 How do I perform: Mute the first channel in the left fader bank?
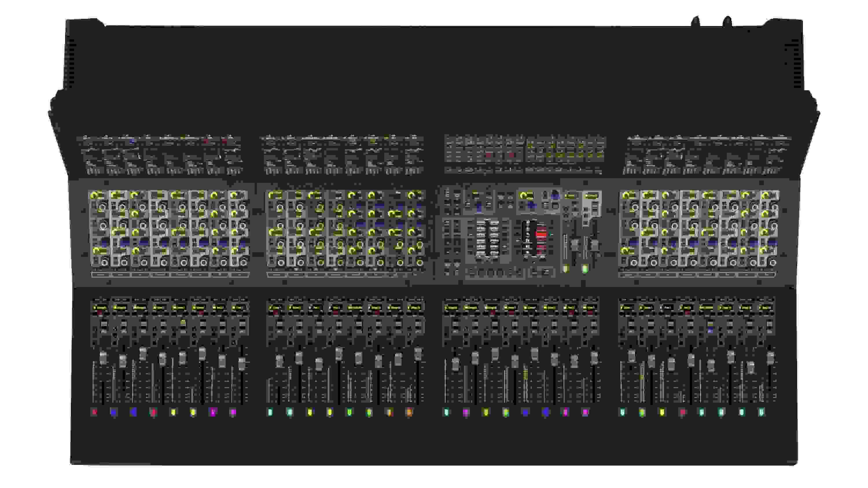pos(104,324)
